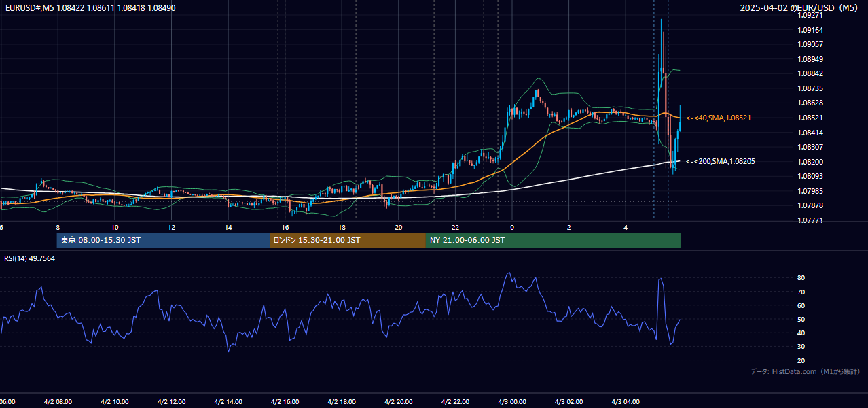Click the RSI(14) 49.7564 indicator label
Image resolution: width=868 pixels, height=408 pixels.
tap(30, 258)
